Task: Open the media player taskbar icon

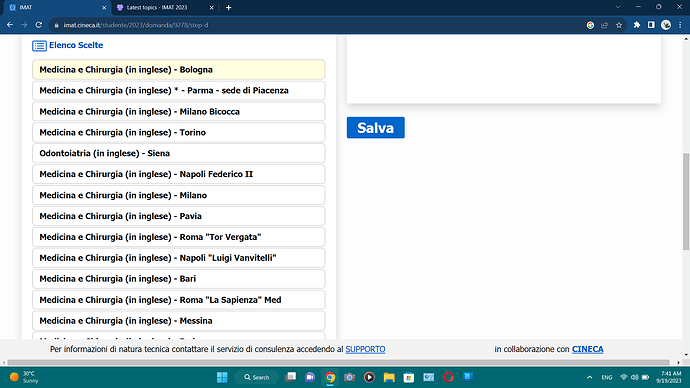Action: tap(369, 377)
